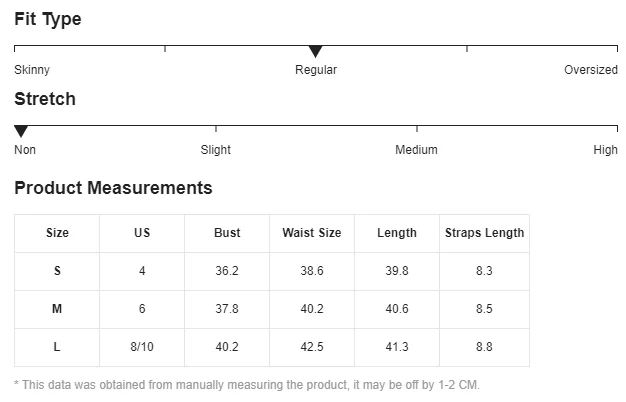This screenshot has height=402, width=626.
Task: Click the Straps Length column header
Action: [x=484, y=233]
